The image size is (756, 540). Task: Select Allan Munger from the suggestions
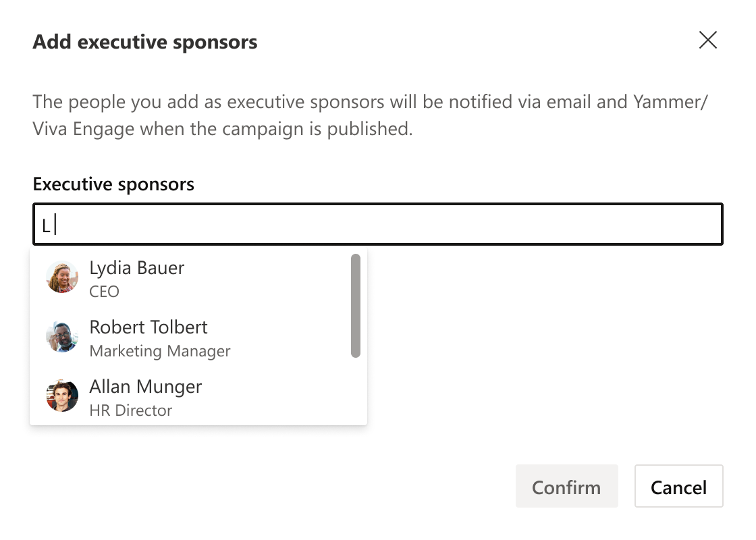pos(145,387)
